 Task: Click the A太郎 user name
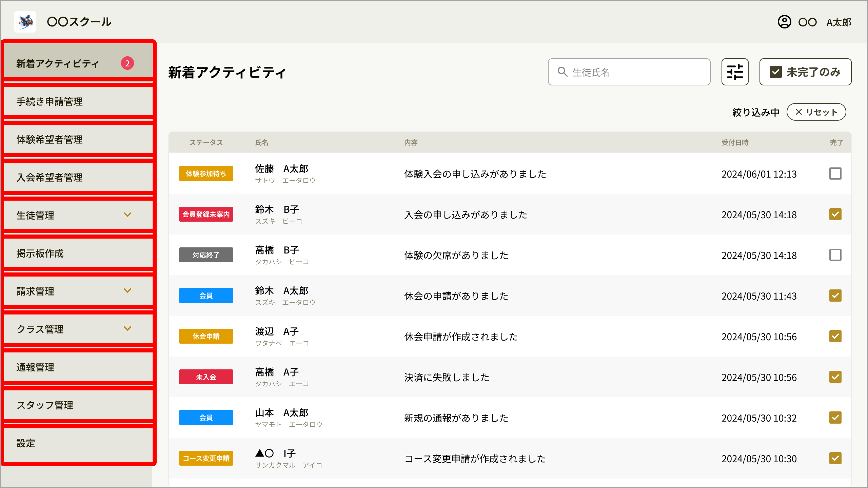click(x=839, y=22)
